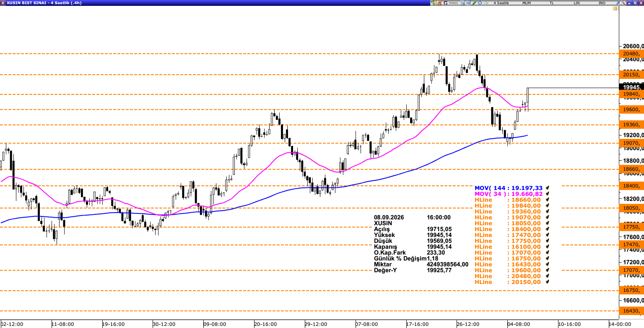The image size is (644, 328).
Task: Open the IND indicator selector
Action: click(x=602, y=3)
